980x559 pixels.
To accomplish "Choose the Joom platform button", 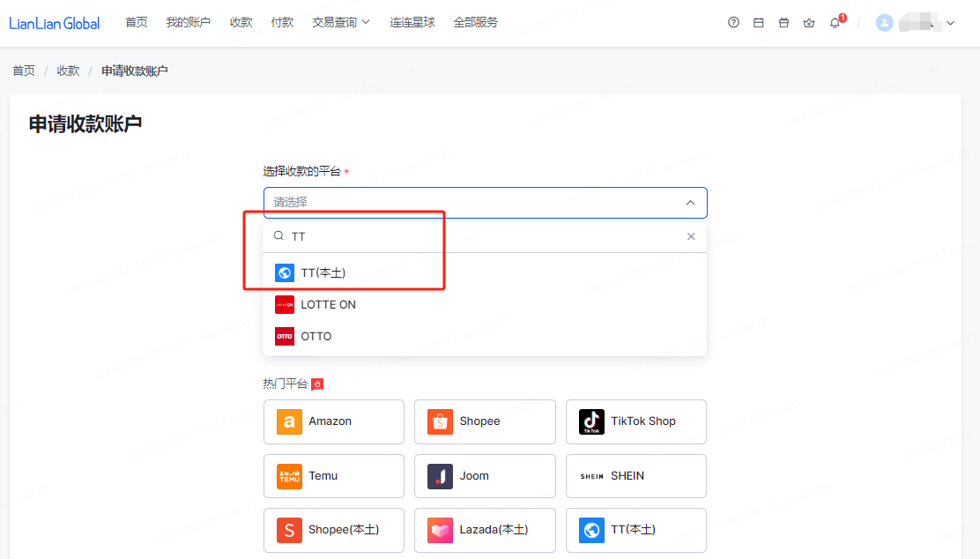I will [485, 476].
